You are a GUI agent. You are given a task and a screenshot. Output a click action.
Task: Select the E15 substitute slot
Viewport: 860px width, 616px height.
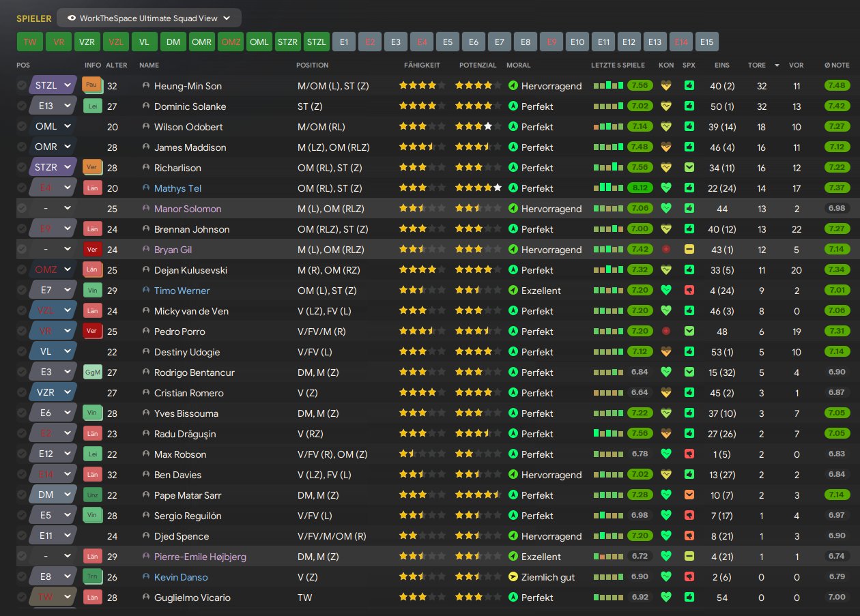[x=706, y=42]
